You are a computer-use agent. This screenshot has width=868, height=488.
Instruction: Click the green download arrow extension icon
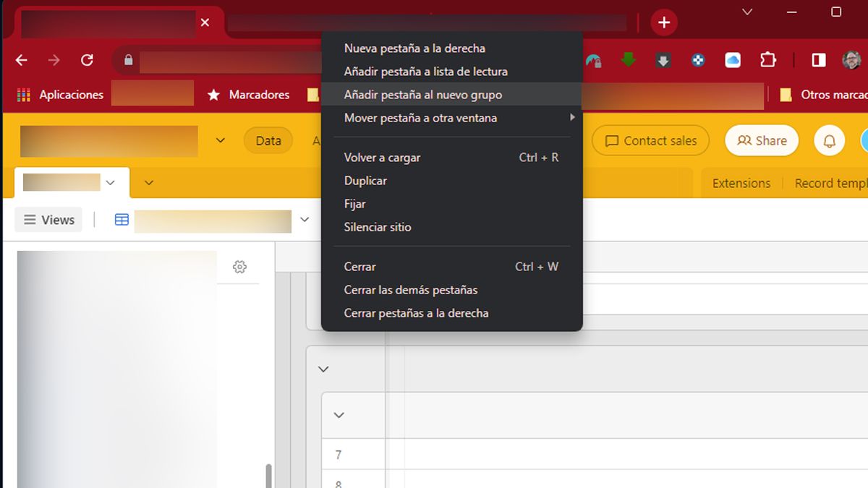[628, 61]
